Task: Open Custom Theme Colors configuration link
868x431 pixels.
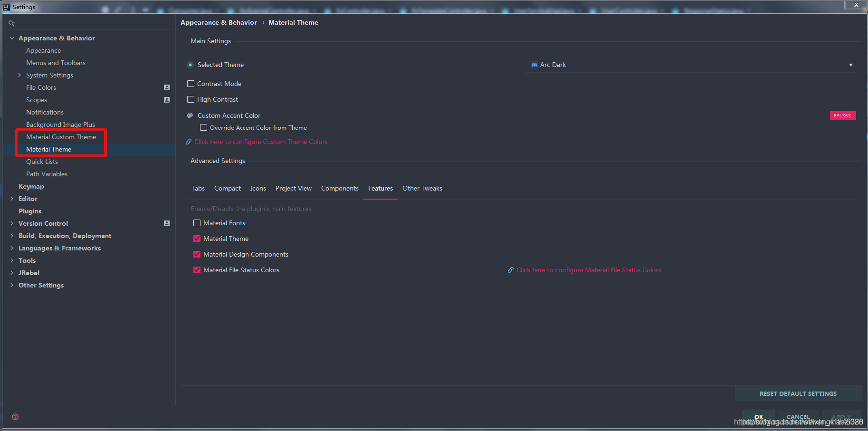Action: click(261, 142)
